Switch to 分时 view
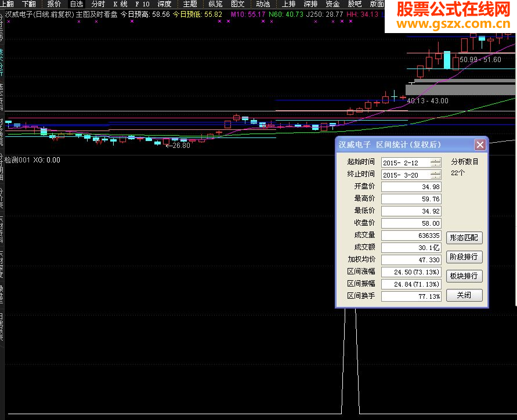Viewport: 517px width, 420px height. click(x=98, y=4)
